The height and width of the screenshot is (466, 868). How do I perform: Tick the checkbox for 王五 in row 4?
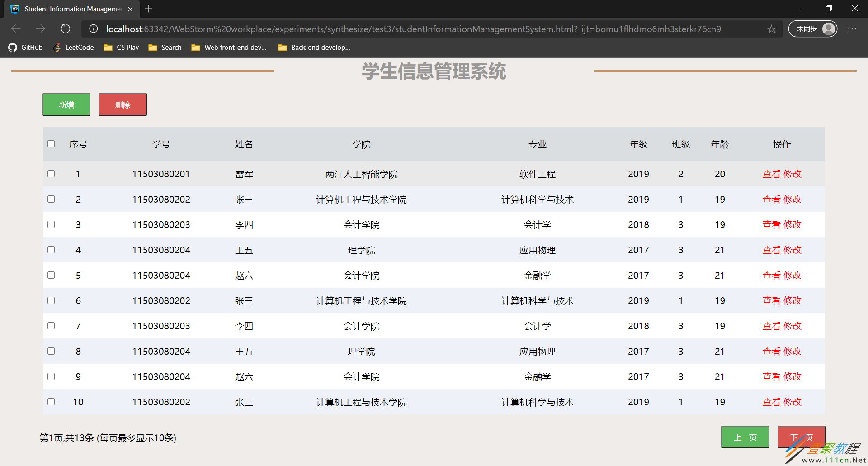coord(51,249)
